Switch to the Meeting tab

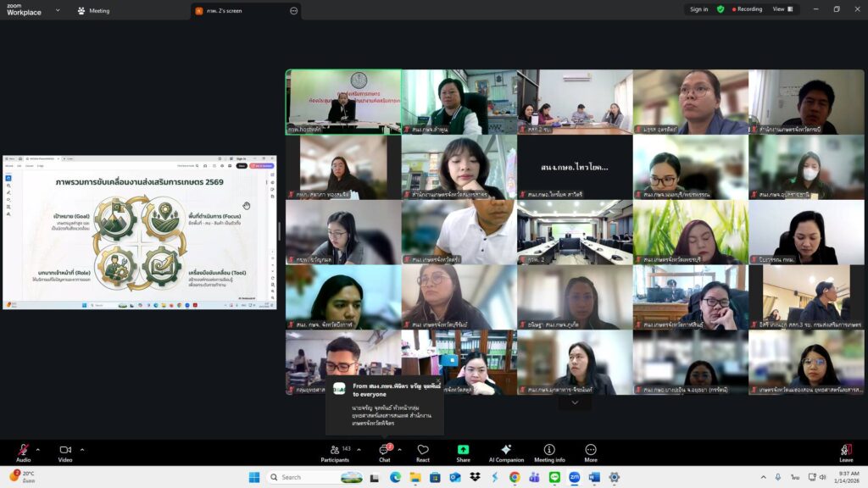point(93,10)
